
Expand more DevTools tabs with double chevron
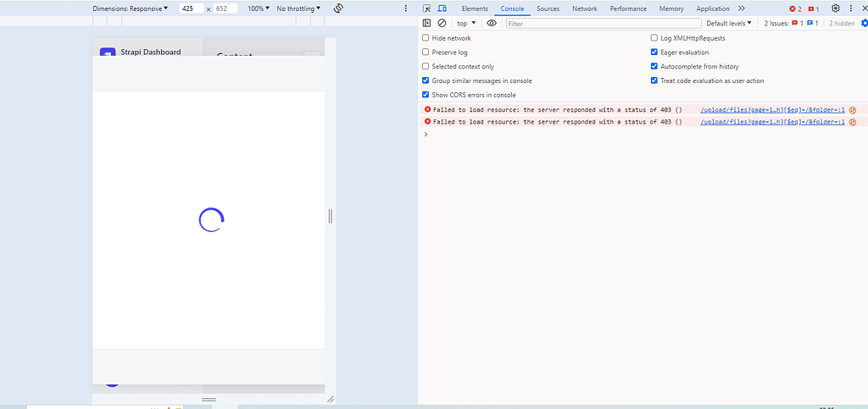[742, 8]
